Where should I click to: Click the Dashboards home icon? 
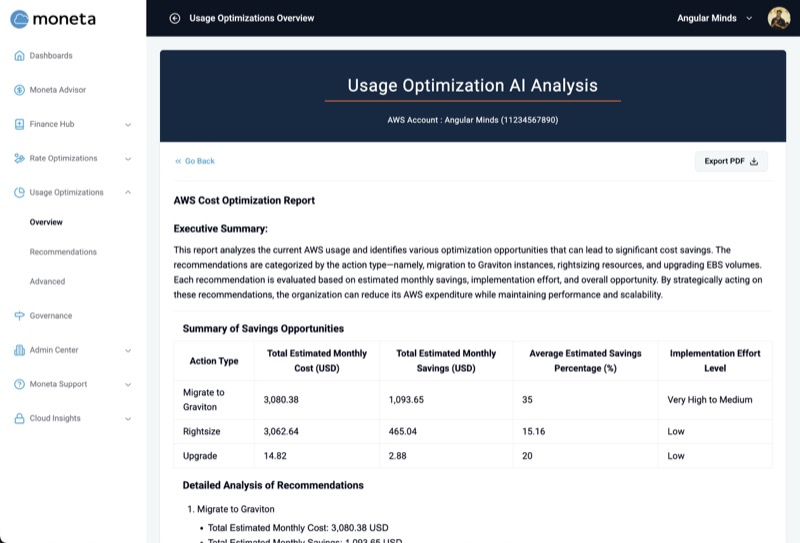[19, 56]
